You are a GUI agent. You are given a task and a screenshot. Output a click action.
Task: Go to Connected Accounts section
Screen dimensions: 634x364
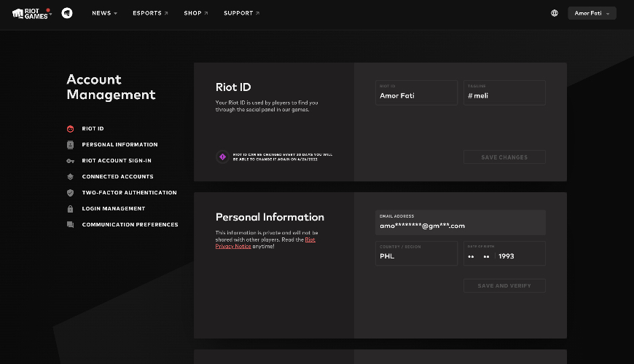[x=117, y=177]
